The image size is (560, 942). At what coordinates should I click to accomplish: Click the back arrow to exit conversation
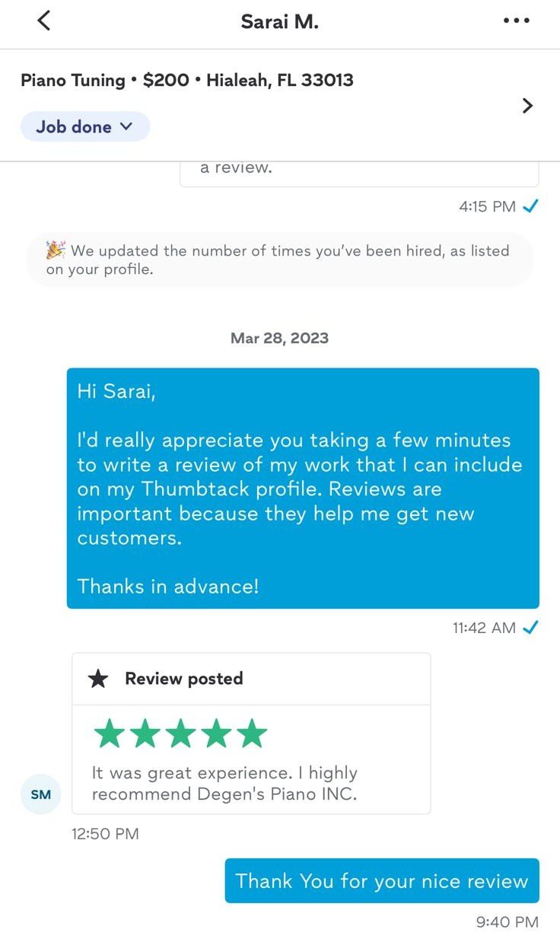(x=43, y=21)
